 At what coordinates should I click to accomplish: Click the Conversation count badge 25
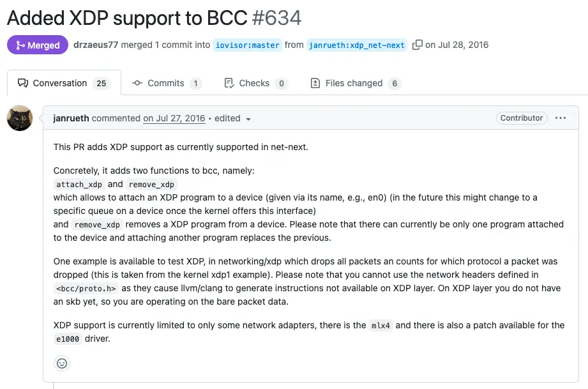101,84
